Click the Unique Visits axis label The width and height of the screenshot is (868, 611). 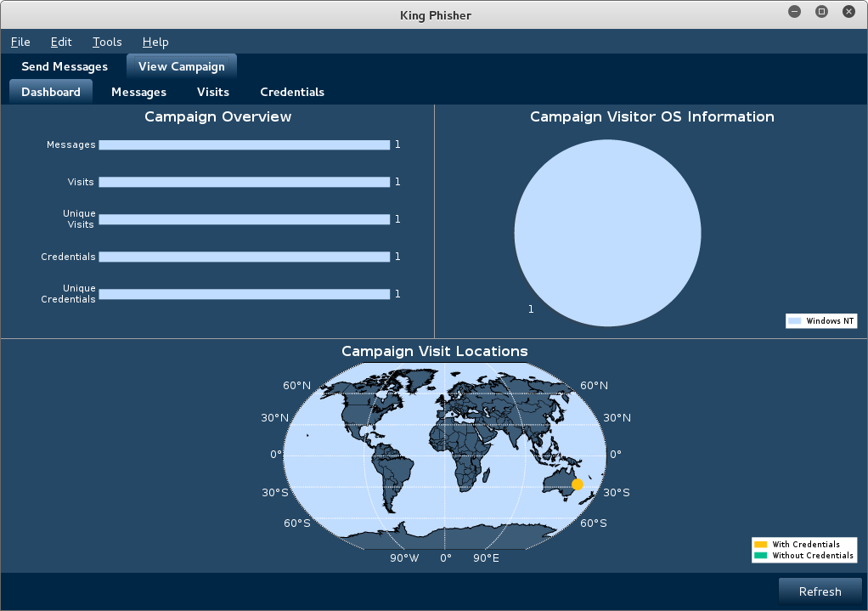click(79, 218)
